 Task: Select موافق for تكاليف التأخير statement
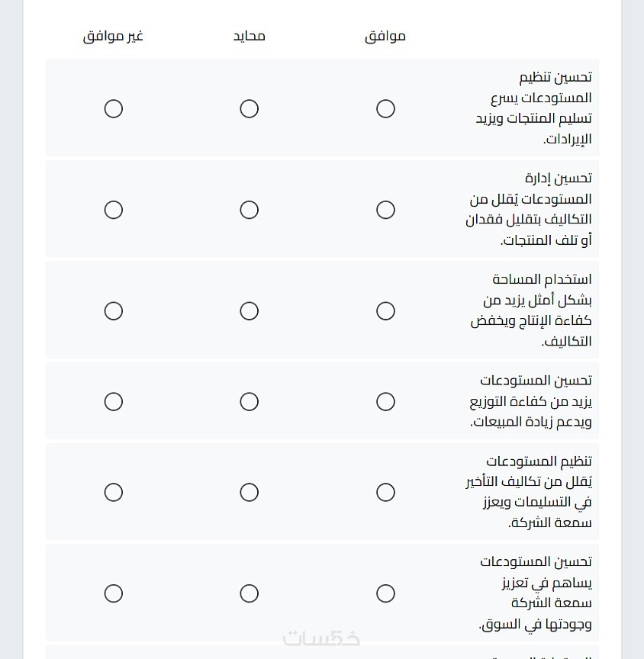click(385, 493)
